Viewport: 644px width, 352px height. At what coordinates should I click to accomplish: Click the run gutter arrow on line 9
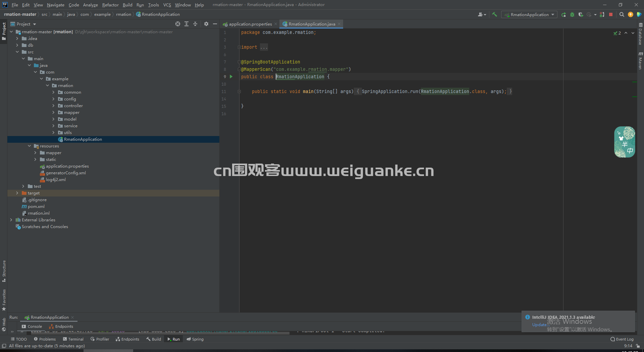click(231, 77)
